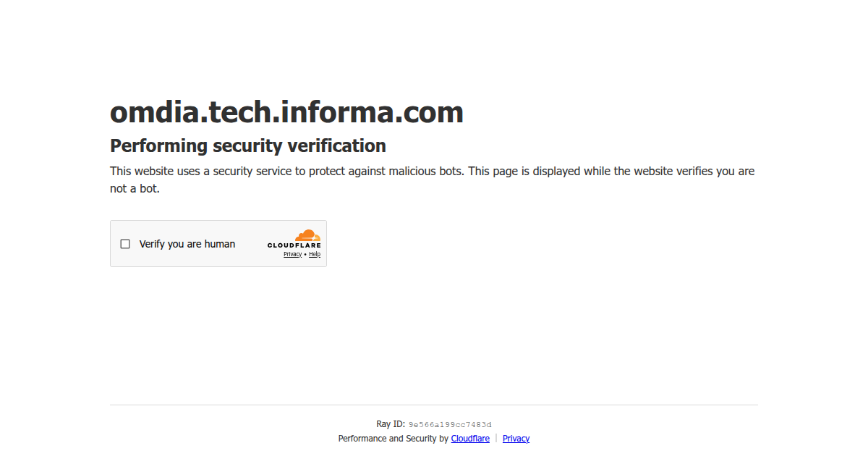Click the Performing security verification subheading
The image size is (868, 456).
pos(248,146)
